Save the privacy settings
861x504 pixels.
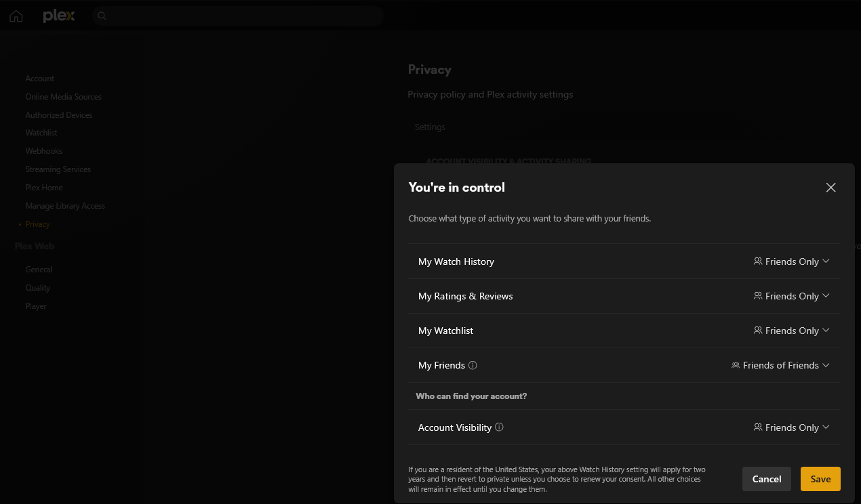[820, 479]
